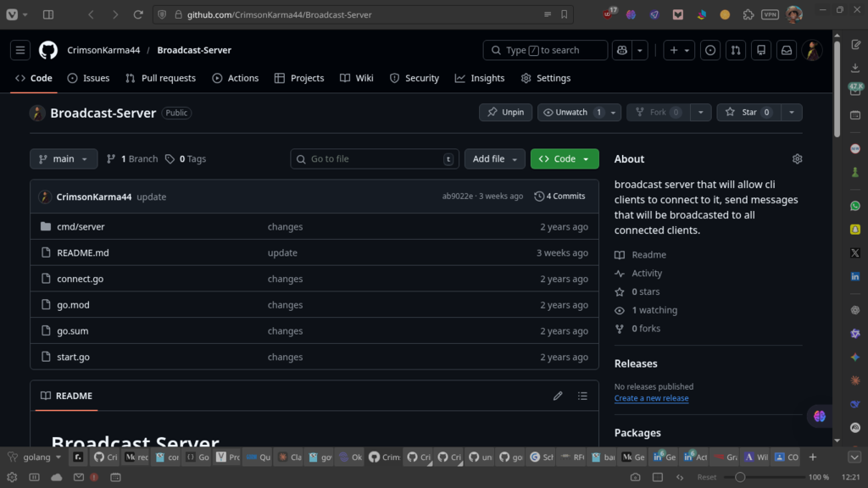This screenshot has height=488, width=868.
Task: Open the 4 Commits history link
Action: pos(559,197)
